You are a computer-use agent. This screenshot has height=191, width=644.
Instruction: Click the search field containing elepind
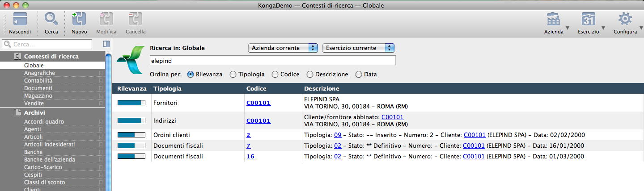click(x=272, y=60)
